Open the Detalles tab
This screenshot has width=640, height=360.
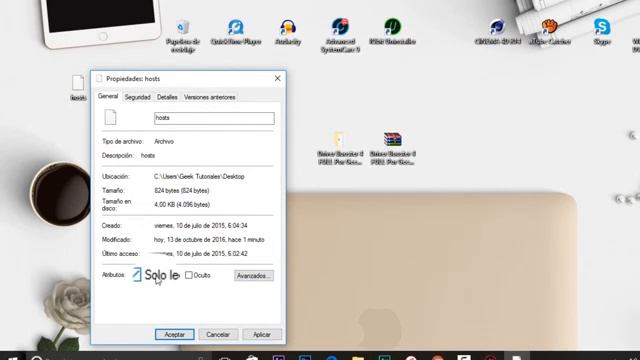167,97
